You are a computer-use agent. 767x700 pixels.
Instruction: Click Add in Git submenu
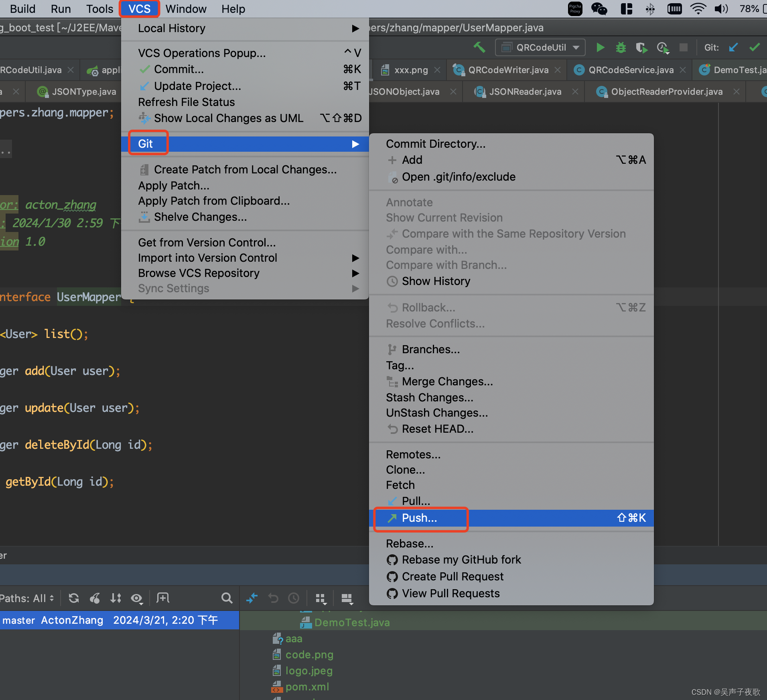click(511, 160)
